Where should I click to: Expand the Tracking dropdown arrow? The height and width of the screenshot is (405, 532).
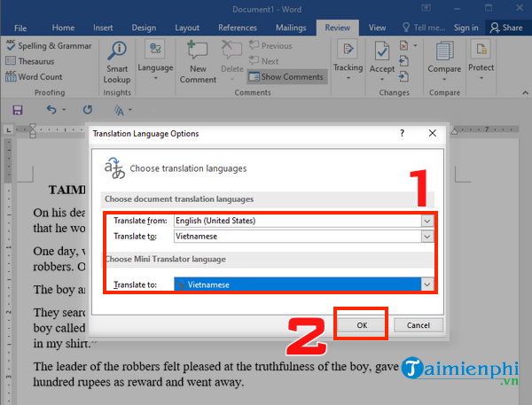point(348,78)
